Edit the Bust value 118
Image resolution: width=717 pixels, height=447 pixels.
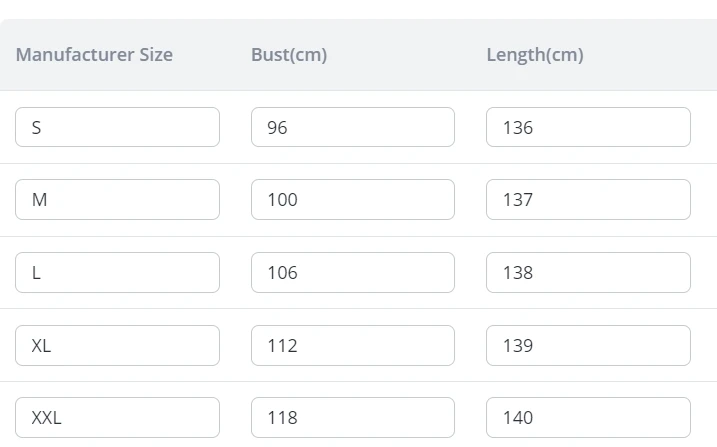[x=352, y=417]
